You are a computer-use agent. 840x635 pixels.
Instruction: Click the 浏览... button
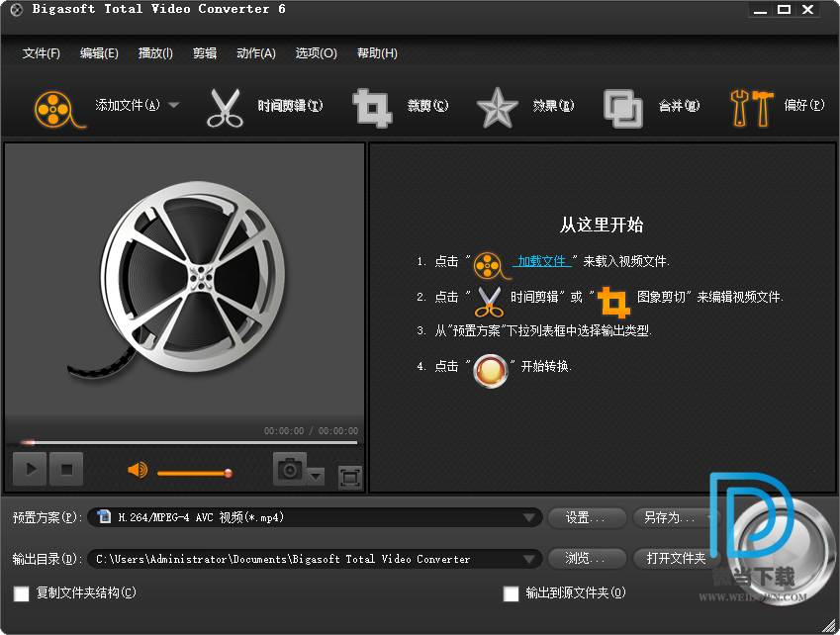click(587, 559)
